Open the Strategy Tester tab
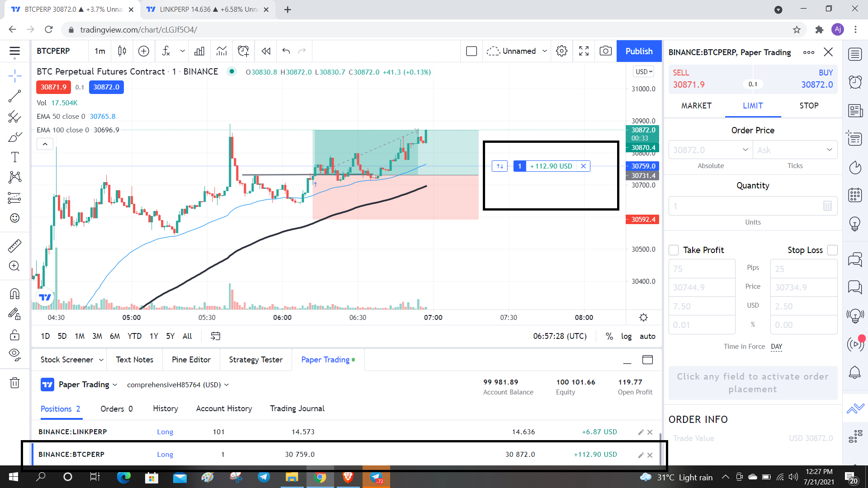868x488 pixels. [256, 360]
